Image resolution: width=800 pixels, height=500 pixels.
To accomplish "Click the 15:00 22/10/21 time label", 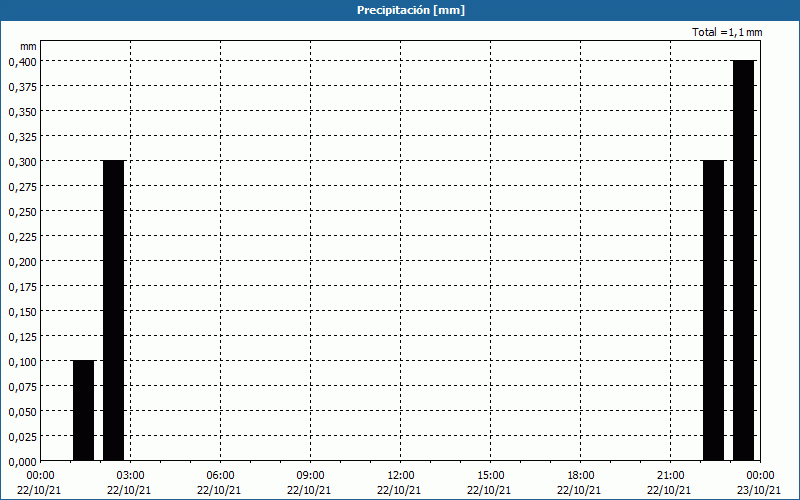I will [489, 483].
